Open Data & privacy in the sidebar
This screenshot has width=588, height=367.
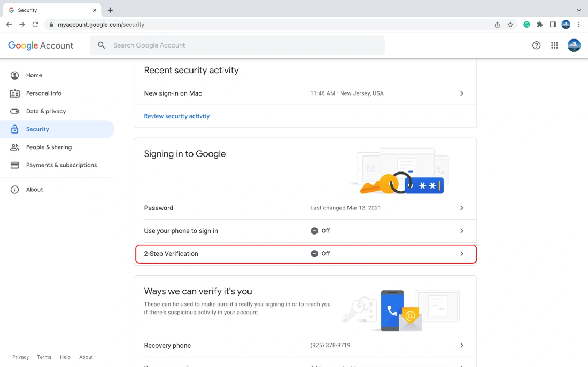point(57,111)
